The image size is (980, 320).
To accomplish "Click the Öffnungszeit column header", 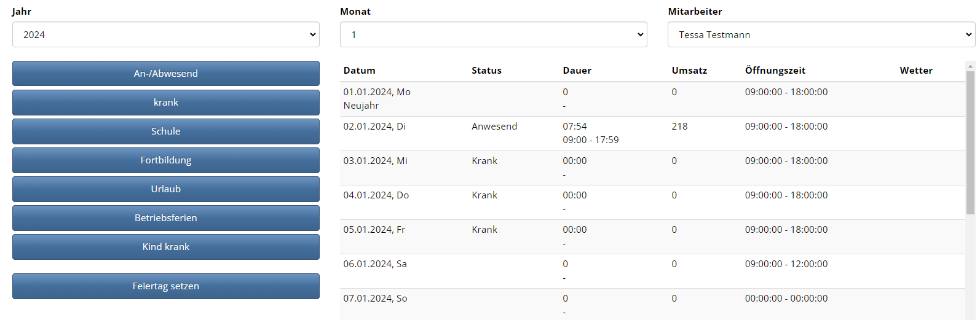I will point(775,70).
